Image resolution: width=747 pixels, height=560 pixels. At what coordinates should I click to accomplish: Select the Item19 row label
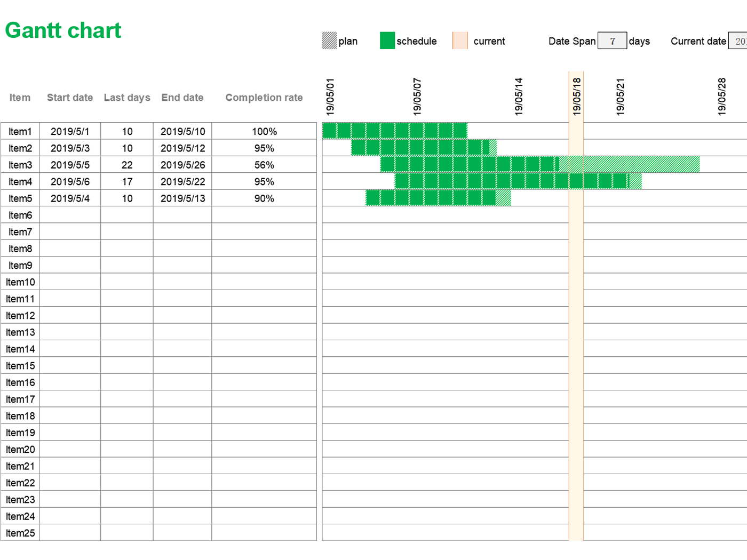coord(20,433)
